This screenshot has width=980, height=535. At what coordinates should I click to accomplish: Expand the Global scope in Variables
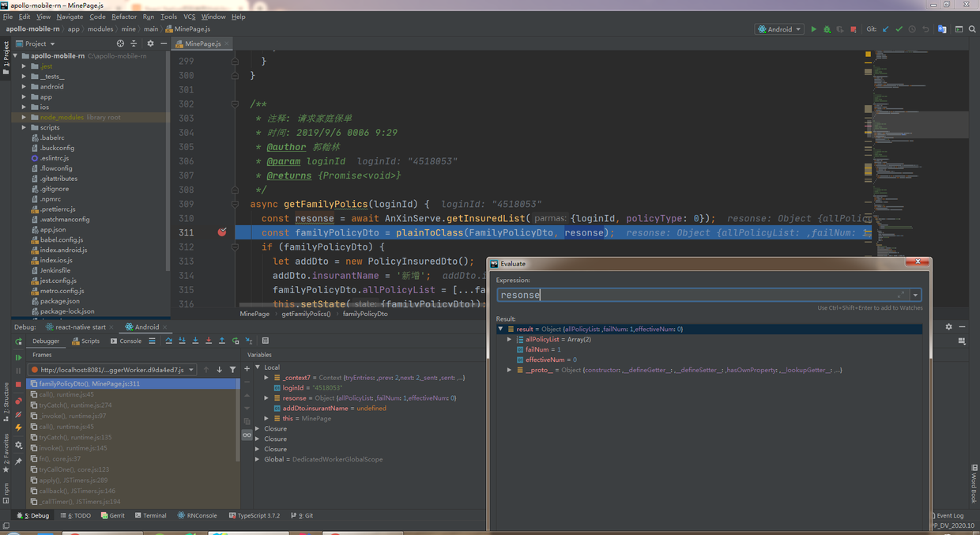click(x=258, y=459)
